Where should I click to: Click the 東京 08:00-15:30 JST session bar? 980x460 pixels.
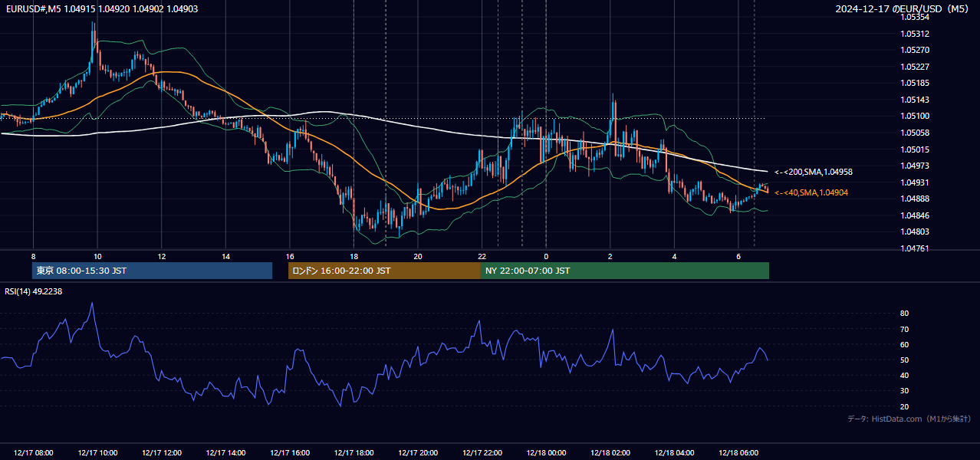coord(152,271)
